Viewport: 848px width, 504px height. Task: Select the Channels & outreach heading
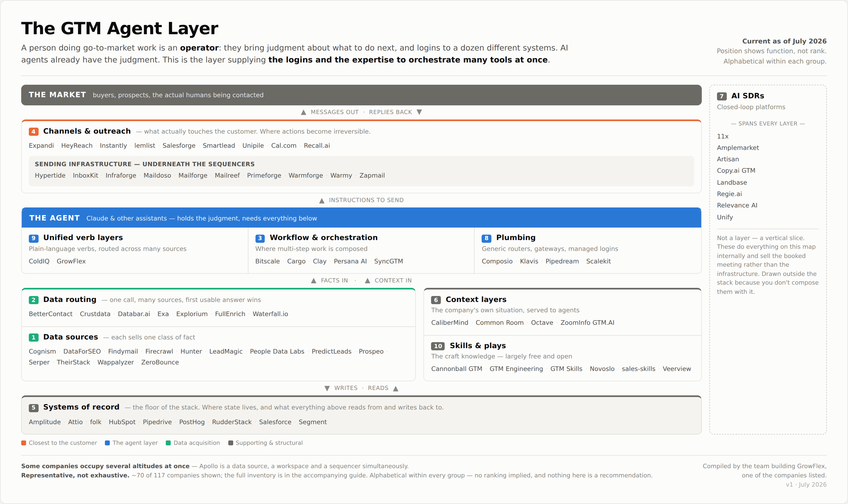(x=87, y=131)
